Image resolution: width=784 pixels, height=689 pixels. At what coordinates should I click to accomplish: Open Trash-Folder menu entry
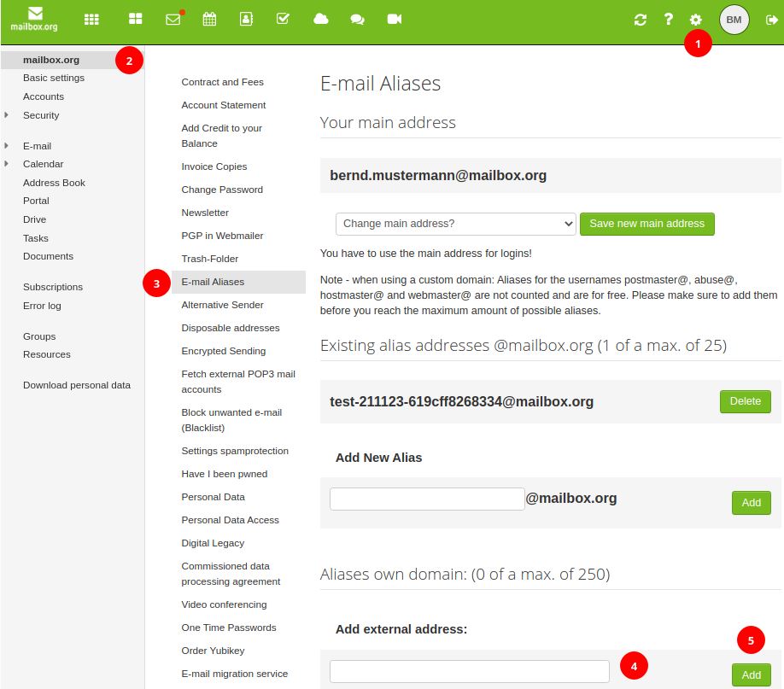coord(209,259)
